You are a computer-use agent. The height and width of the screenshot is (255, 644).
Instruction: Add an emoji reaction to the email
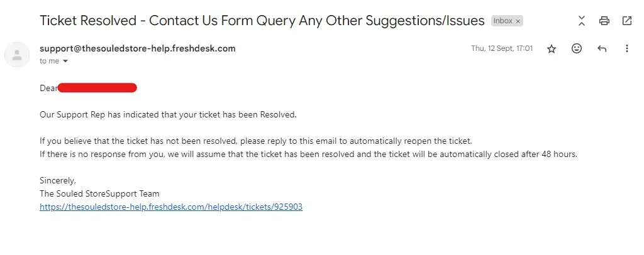click(577, 48)
